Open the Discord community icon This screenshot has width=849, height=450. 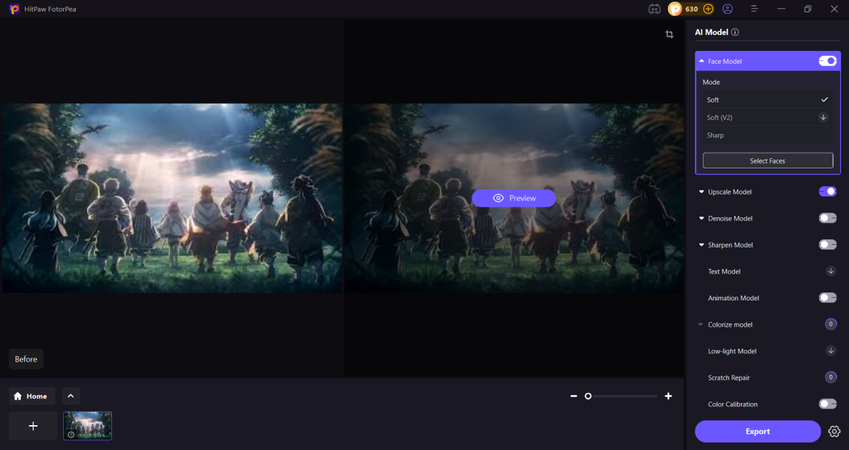pos(654,9)
